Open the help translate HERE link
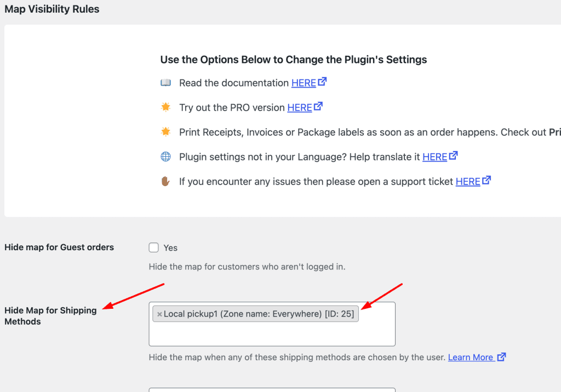This screenshot has width=561, height=392. pos(435,157)
